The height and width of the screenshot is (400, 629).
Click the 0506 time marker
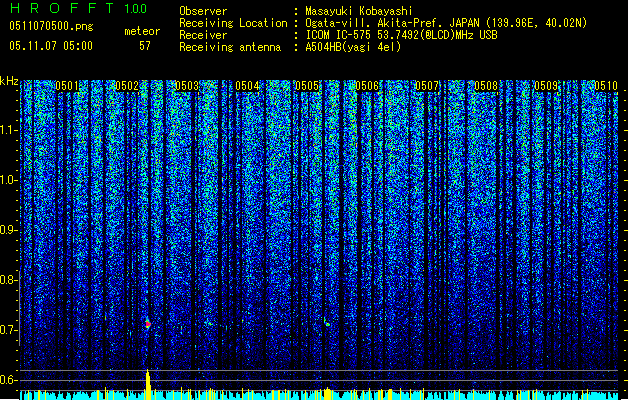[x=367, y=86]
